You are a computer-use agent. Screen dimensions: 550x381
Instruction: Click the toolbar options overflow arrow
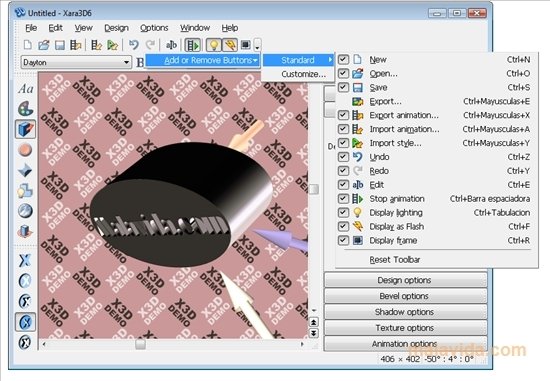tap(257, 45)
